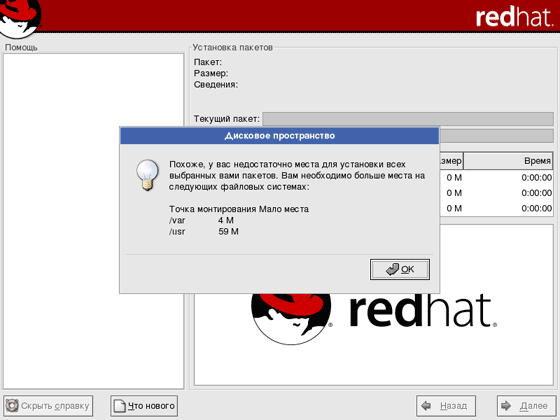Click inside the empty help text panel

(x=94, y=221)
